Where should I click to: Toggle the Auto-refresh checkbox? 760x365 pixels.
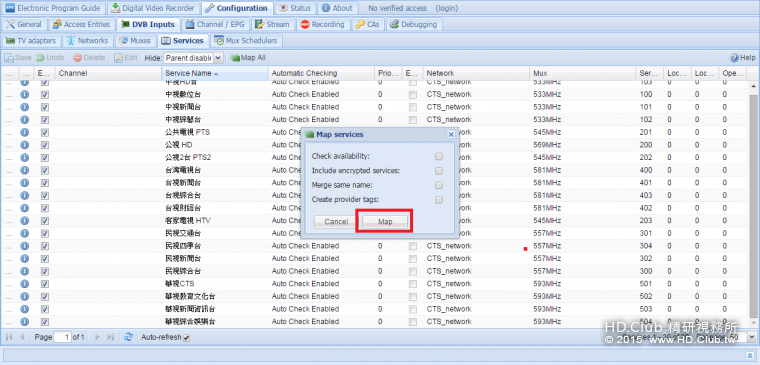[x=187, y=337]
